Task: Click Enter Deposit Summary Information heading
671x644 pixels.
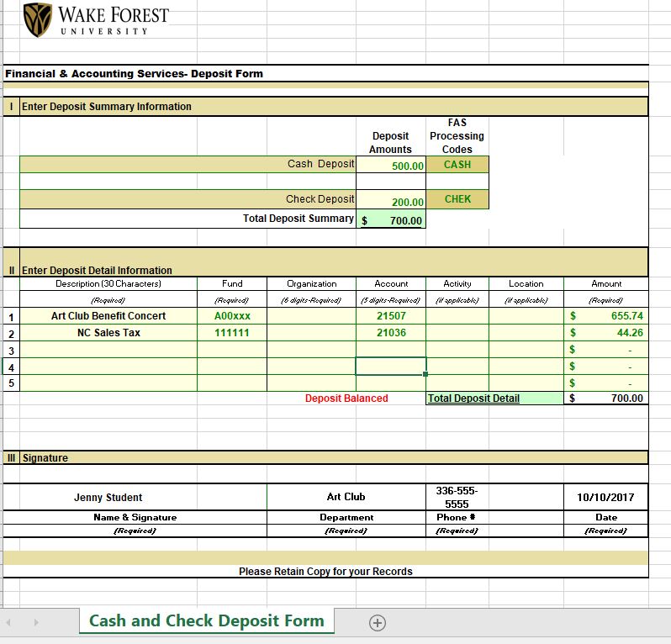Action: coord(107,107)
